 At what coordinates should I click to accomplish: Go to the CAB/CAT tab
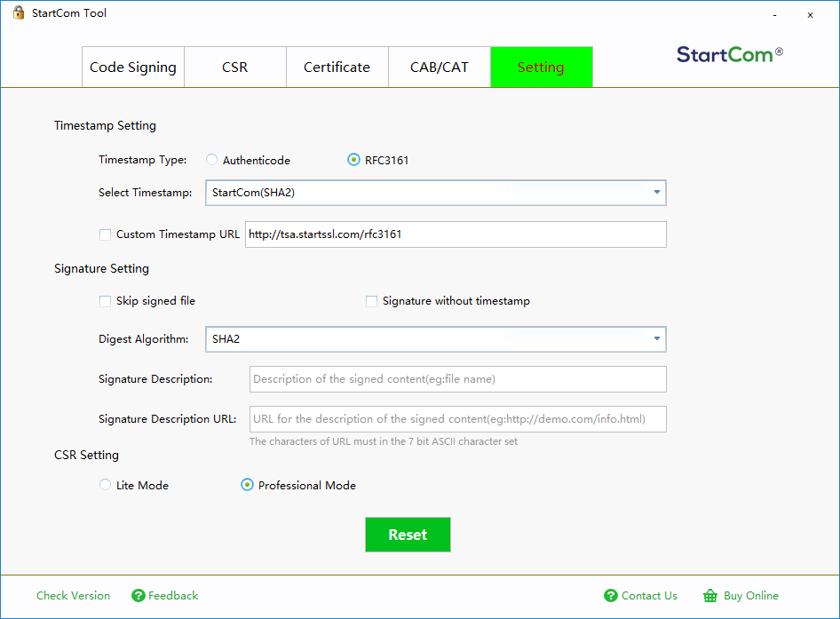pyautogui.click(x=440, y=67)
